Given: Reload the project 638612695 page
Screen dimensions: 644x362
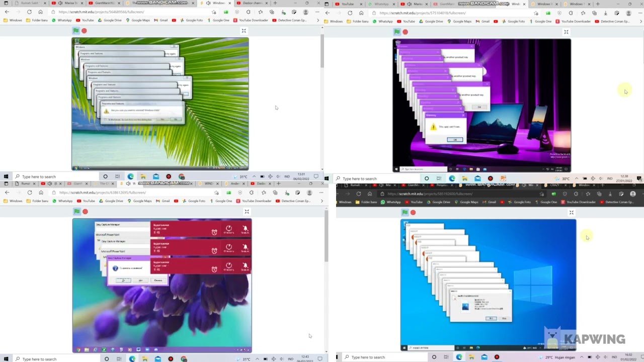Looking at the screenshot, I should click(x=30, y=193).
